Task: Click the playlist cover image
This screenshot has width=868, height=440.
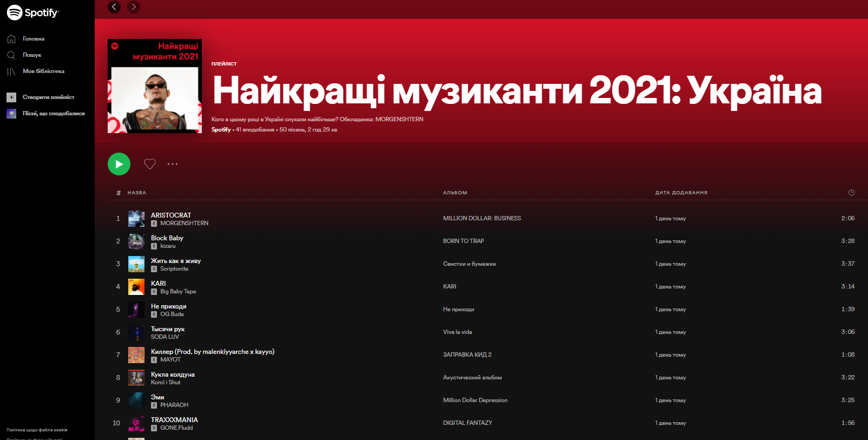Action: point(155,86)
